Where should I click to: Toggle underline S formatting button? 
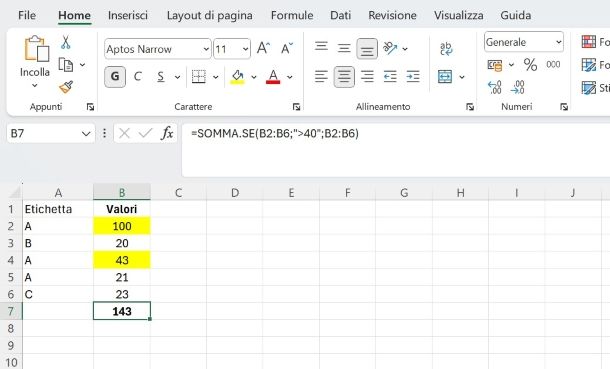click(160, 77)
